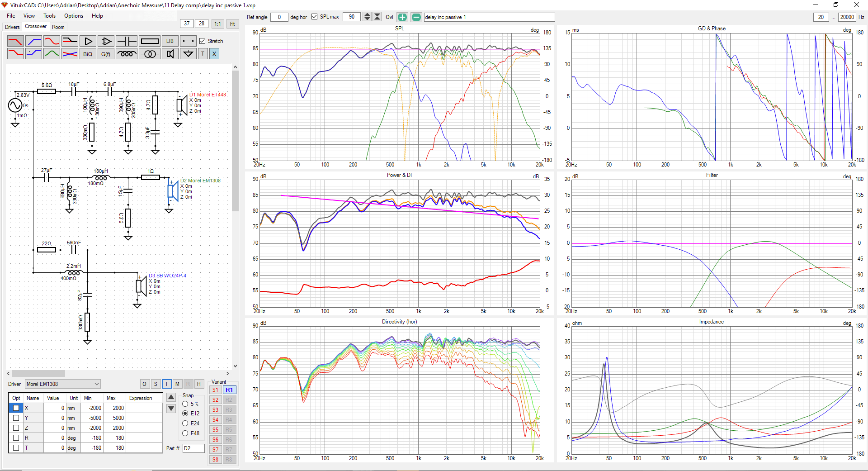Select the red-blue crossing lines block icon
This screenshot has height=471, width=868.
pos(70,54)
